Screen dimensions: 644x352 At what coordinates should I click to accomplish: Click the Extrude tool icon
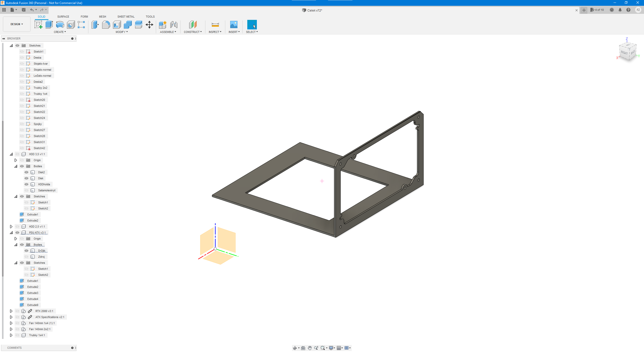[x=49, y=25]
